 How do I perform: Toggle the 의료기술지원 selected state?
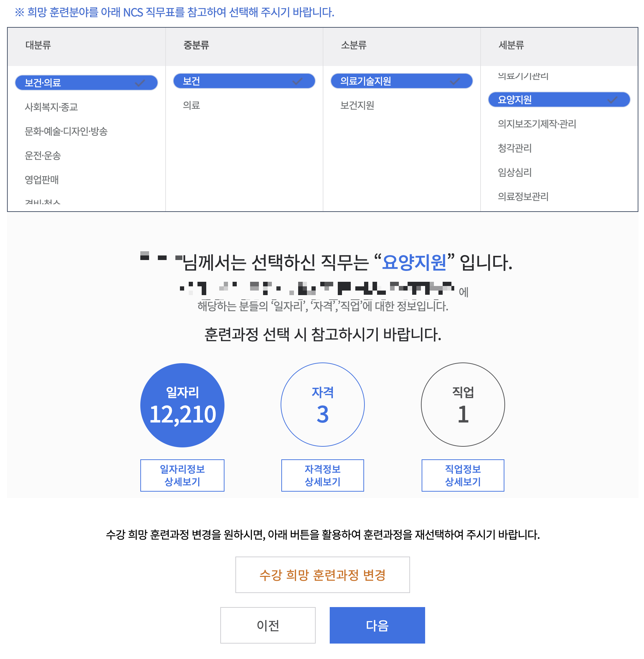click(401, 81)
